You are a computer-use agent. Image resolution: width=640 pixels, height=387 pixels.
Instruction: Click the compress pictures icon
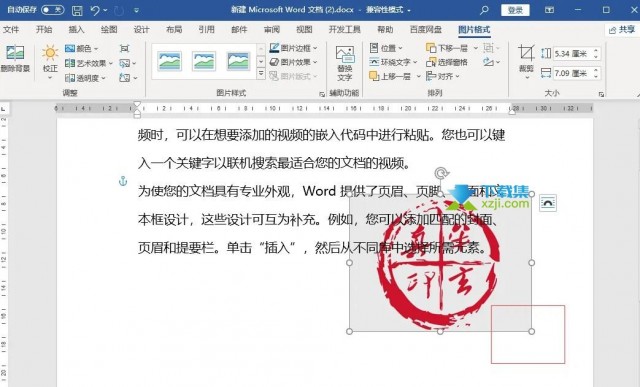[124, 49]
